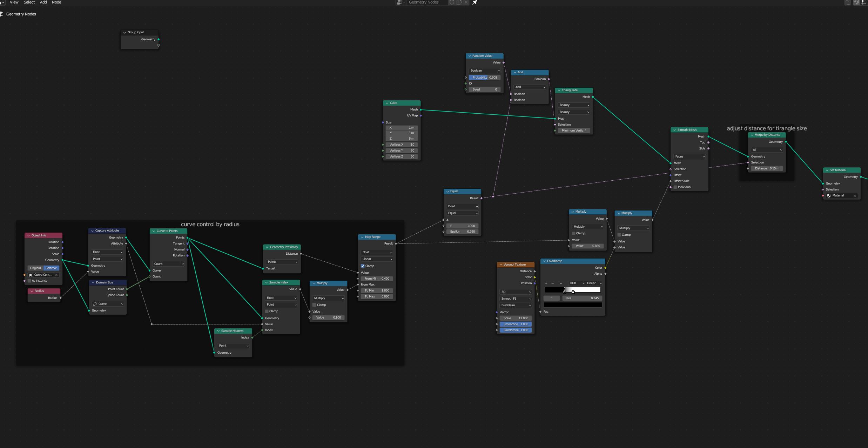868x448 pixels.
Task: Toggle Clamp checkbox in Map Range node
Action: click(363, 266)
